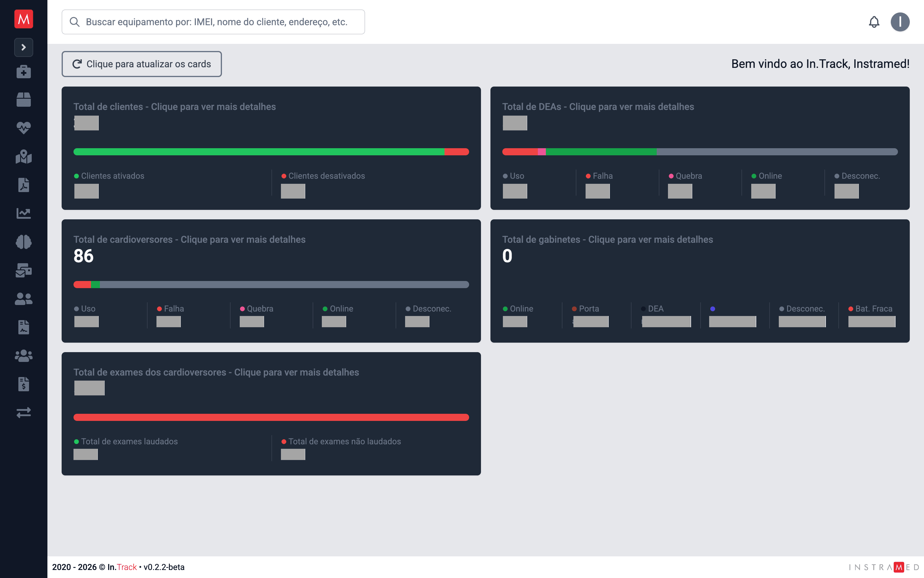Open the invoice dollar sidebar icon

click(24, 384)
